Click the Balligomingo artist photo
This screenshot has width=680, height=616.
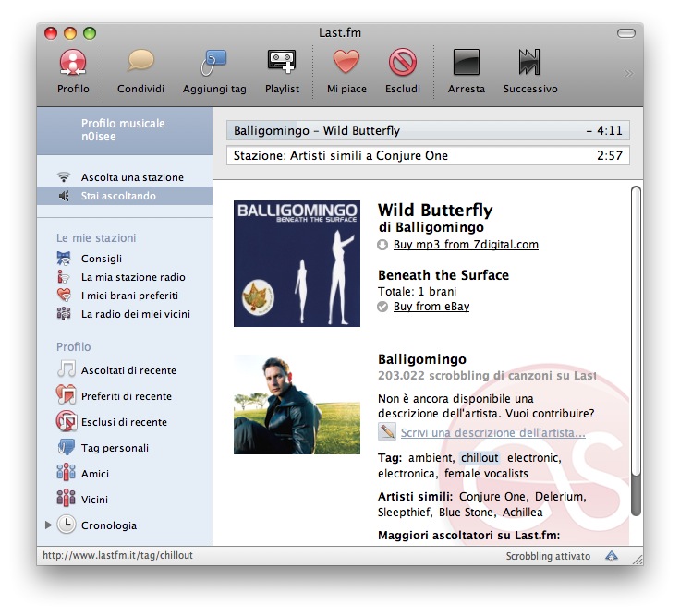click(x=297, y=404)
